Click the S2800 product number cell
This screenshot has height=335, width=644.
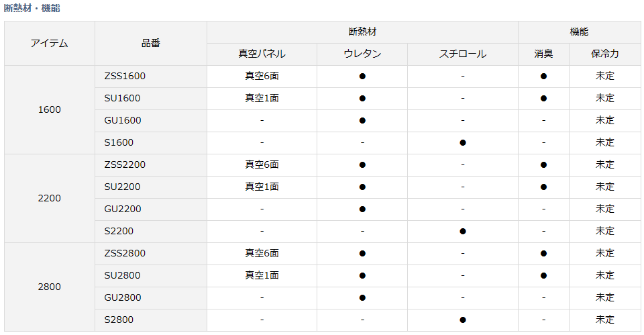pos(119,320)
